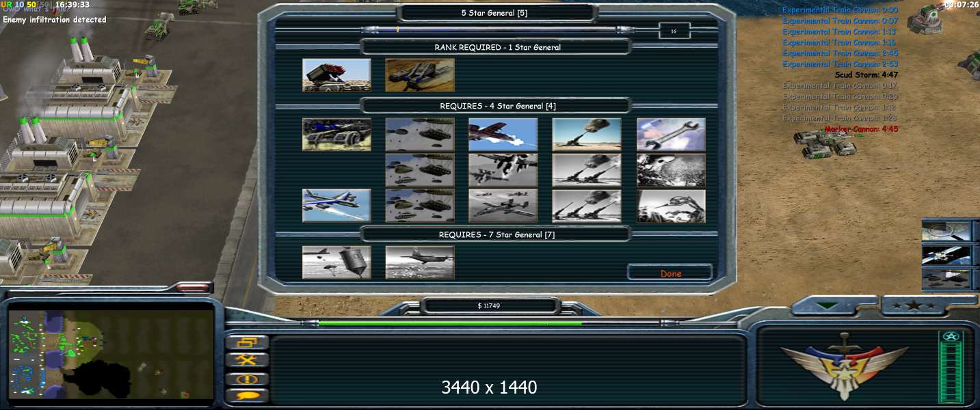The height and width of the screenshot is (410, 980).
Task: Click the red 'Marker Cannon: 4:45' timer
Action: pos(861,129)
